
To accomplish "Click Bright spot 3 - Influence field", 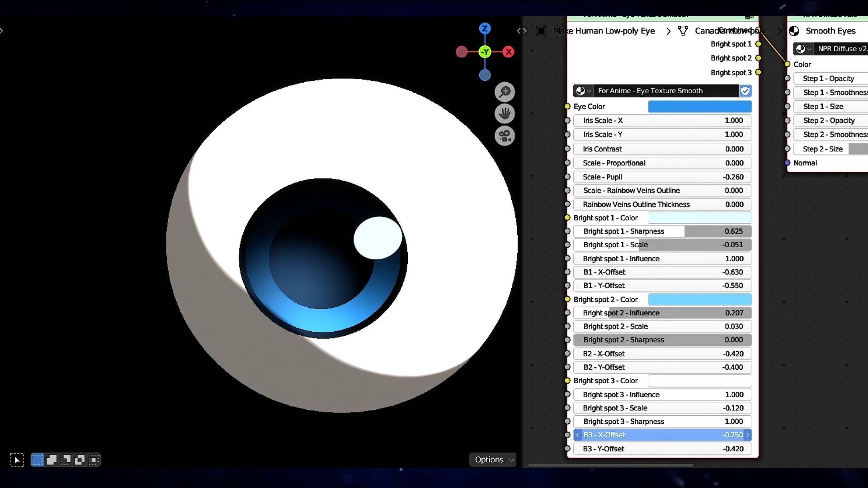I will point(662,395).
